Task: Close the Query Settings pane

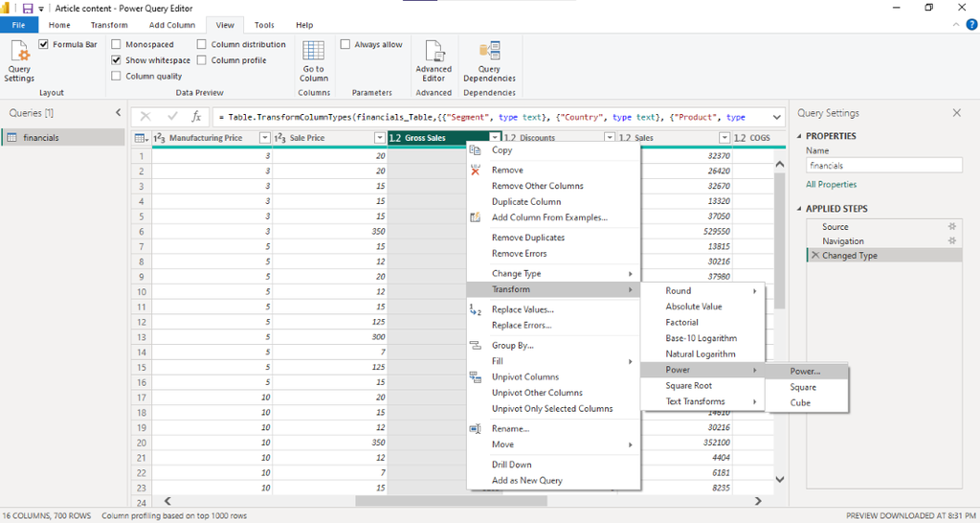Action: coord(956,113)
